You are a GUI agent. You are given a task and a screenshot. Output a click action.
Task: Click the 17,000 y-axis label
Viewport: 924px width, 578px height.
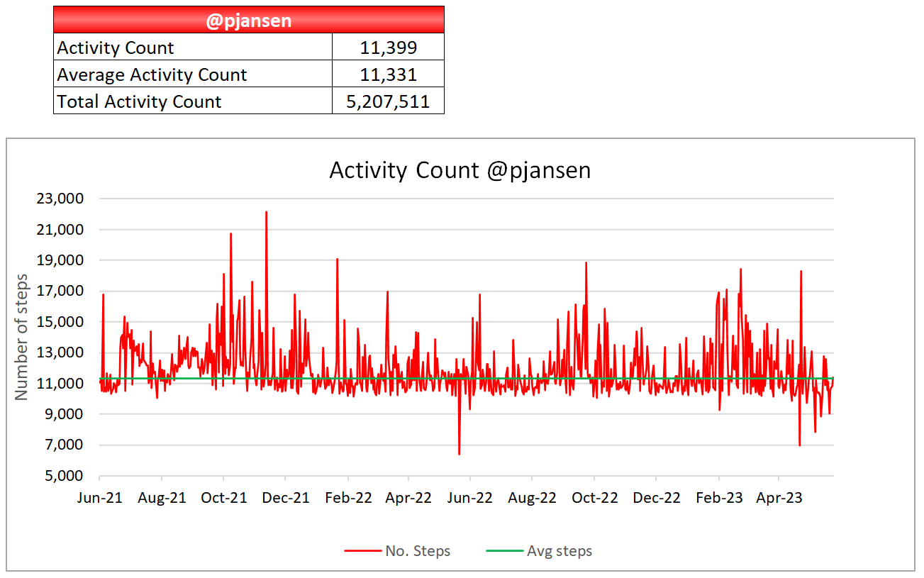tap(60, 291)
